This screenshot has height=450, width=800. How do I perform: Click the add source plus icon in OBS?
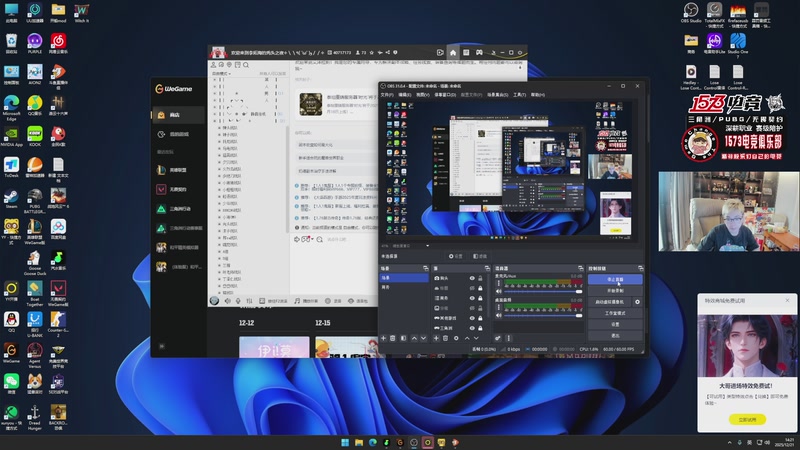click(x=437, y=338)
